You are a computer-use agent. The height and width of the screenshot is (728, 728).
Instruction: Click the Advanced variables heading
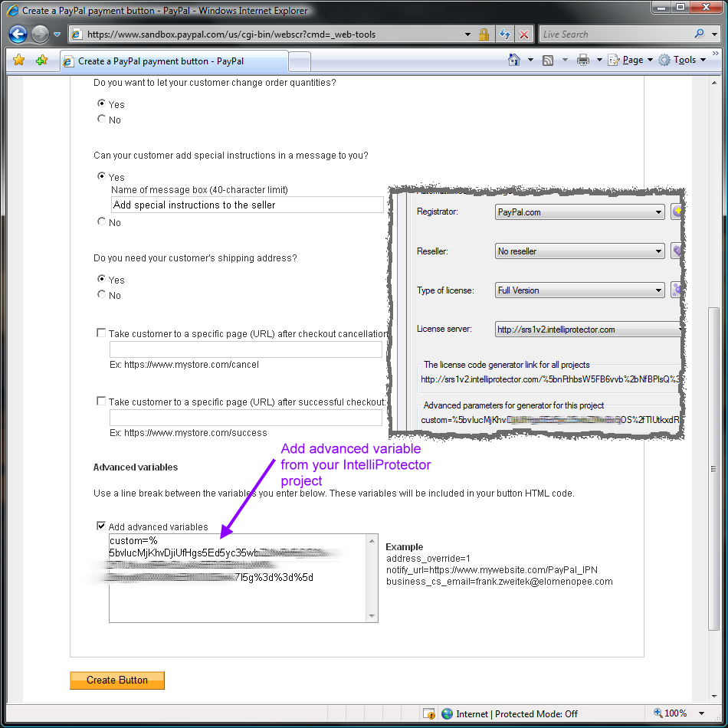(136, 467)
